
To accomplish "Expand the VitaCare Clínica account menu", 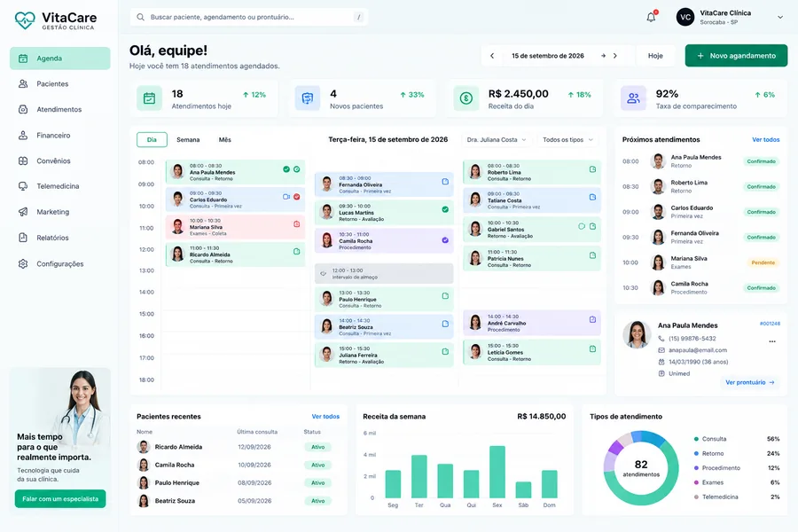I will coord(780,17).
